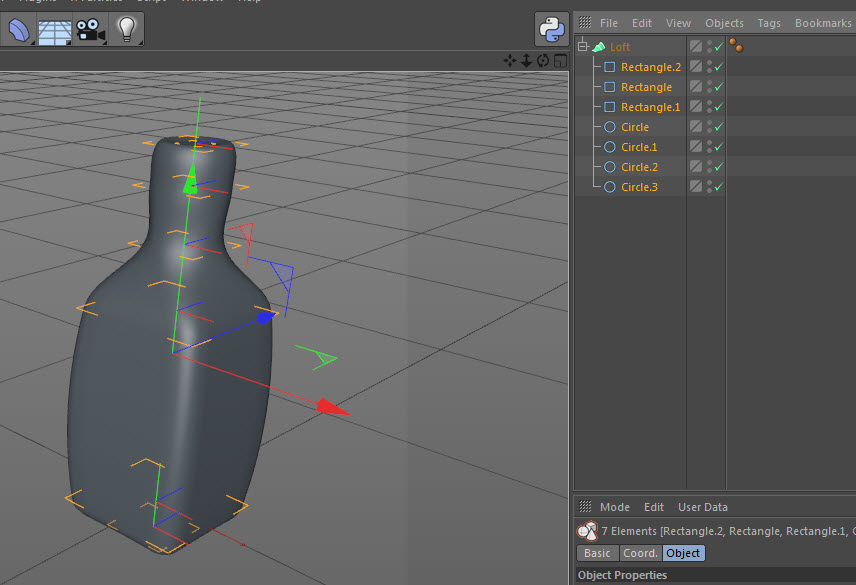Viewport: 856px width, 585px height.
Task: Open the deformer (bend) objects tool
Action: [19, 30]
